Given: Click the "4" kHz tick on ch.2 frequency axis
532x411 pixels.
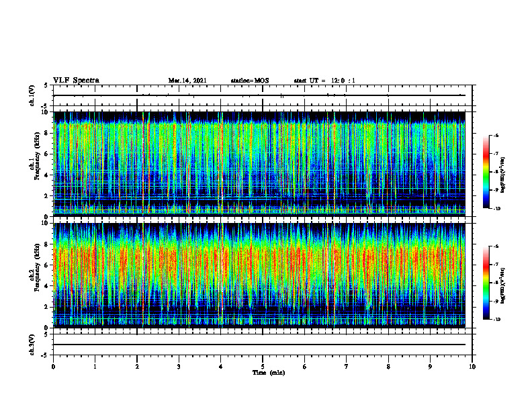Looking at the screenshot, I should [47, 286].
